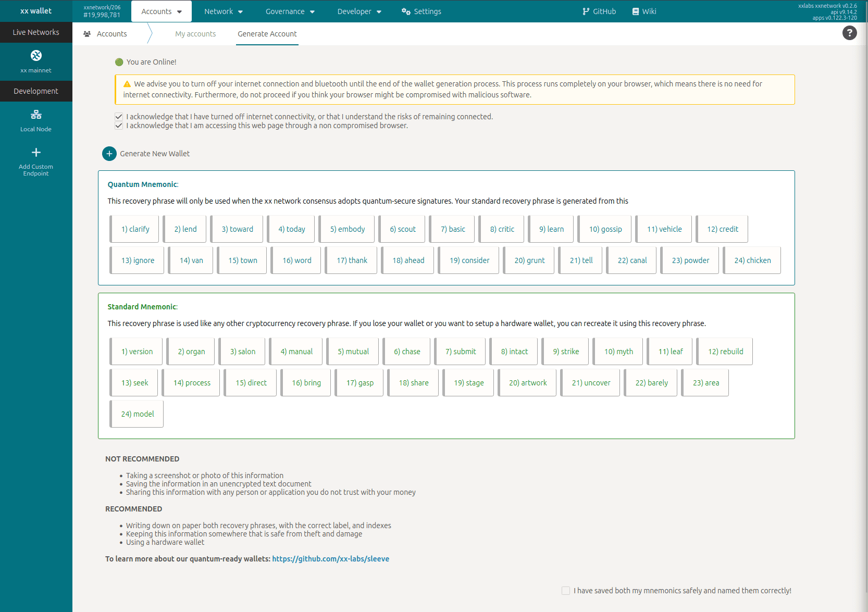Click the Generate New Wallet plus icon

[109, 154]
